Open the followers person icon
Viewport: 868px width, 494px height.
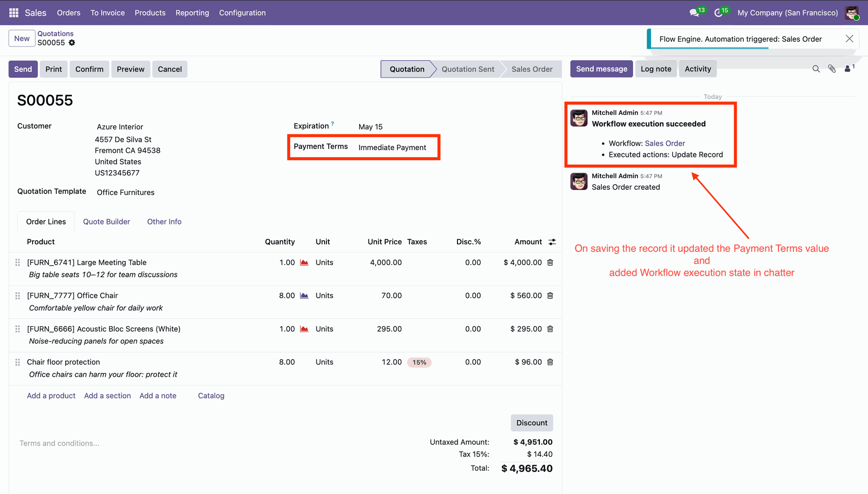click(848, 69)
